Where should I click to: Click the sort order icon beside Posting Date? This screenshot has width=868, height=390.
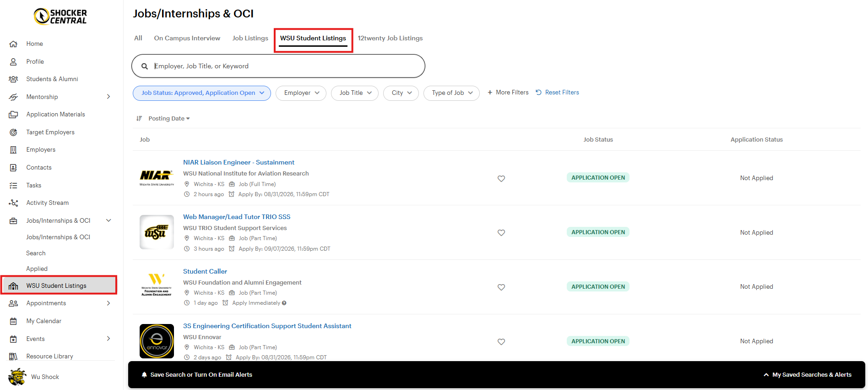[139, 119]
